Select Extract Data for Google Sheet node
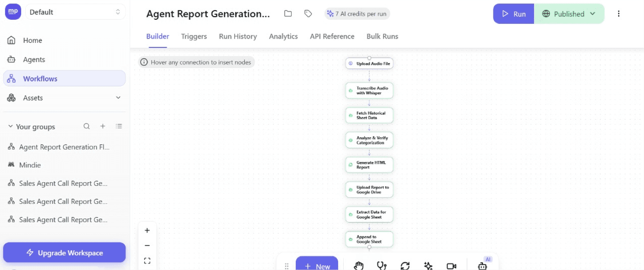The width and height of the screenshot is (644, 270). coord(369,214)
